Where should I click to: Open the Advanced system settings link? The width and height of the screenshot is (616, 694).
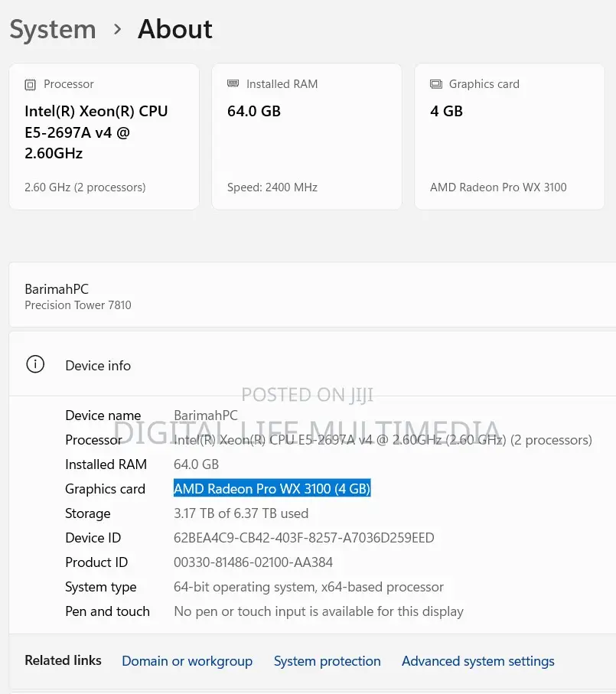tap(478, 661)
